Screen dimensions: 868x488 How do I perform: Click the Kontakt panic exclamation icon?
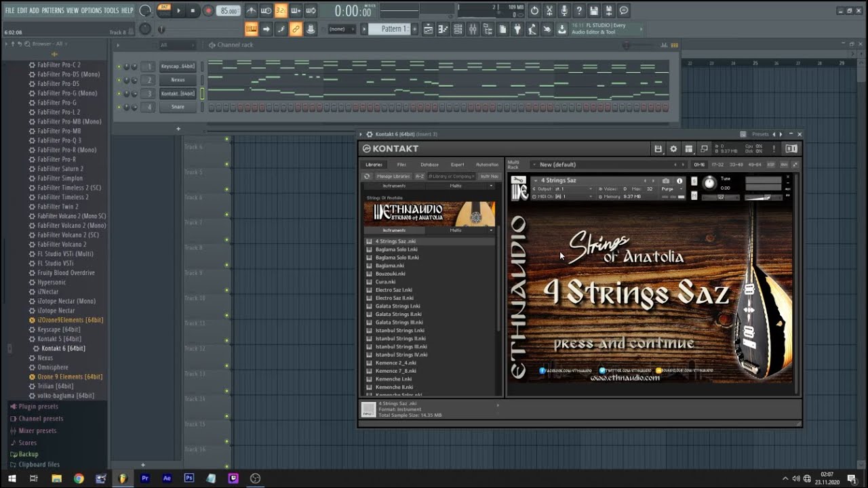[774, 149]
